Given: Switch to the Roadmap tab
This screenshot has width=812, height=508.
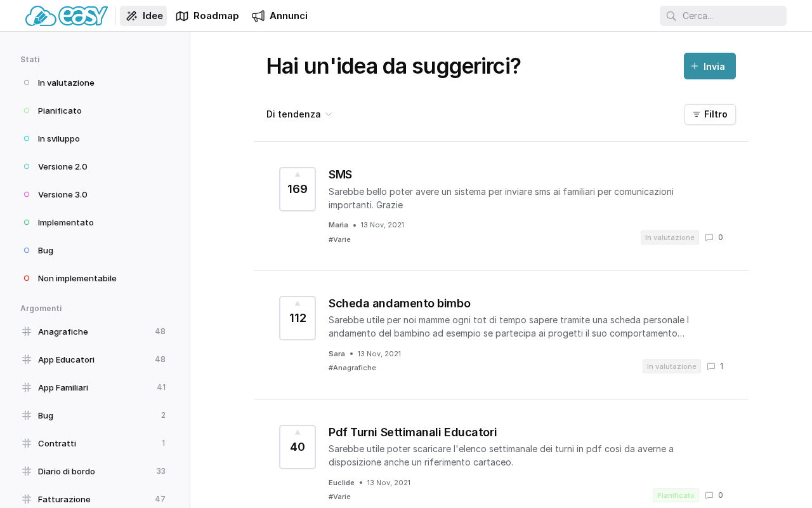Looking at the screenshot, I should 207,16.
